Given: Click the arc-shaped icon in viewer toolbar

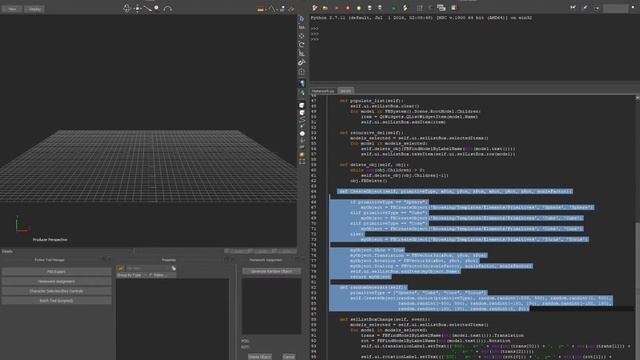Looking at the screenshot, I should 168,9.
